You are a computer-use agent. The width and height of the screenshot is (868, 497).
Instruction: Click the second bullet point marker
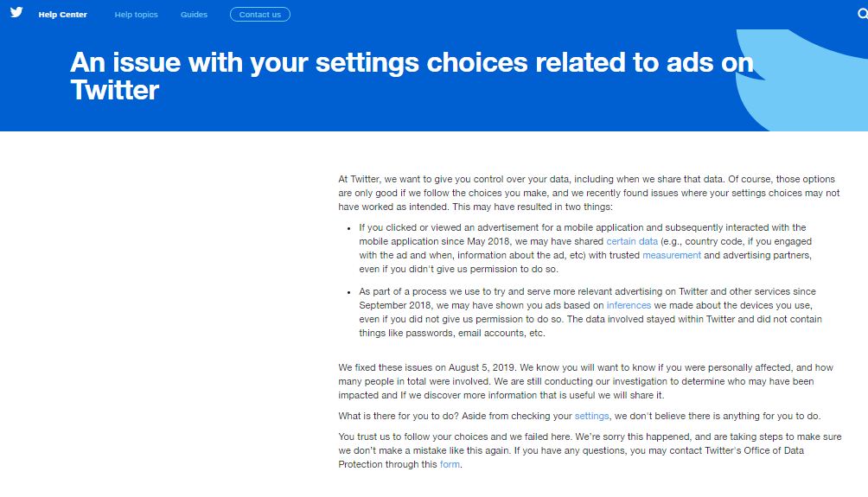pos(348,292)
